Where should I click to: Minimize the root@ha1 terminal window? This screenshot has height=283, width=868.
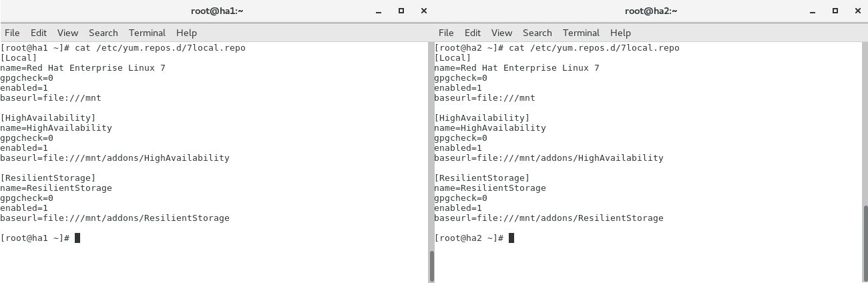pyautogui.click(x=379, y=11)
